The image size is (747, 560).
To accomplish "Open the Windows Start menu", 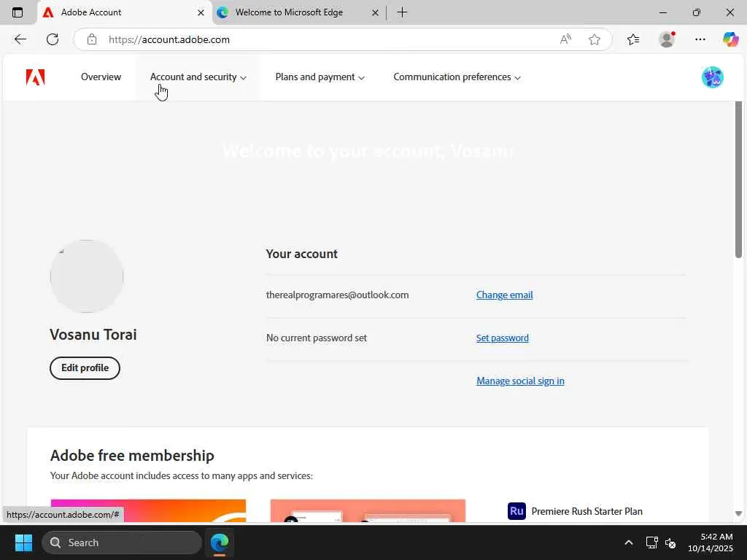I will [23, 542].
